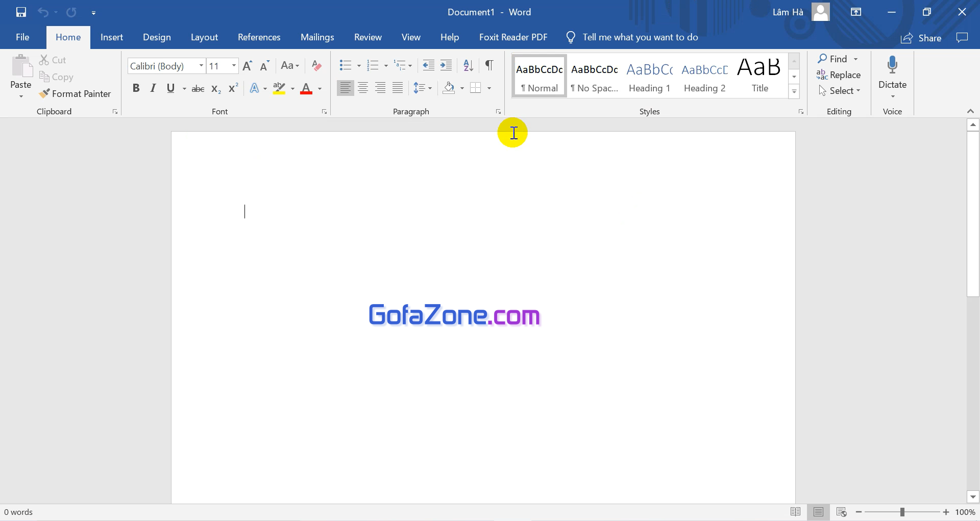Open Find in Editing group
This screenshot has width=980, height=521.
(x=832, y=59)
